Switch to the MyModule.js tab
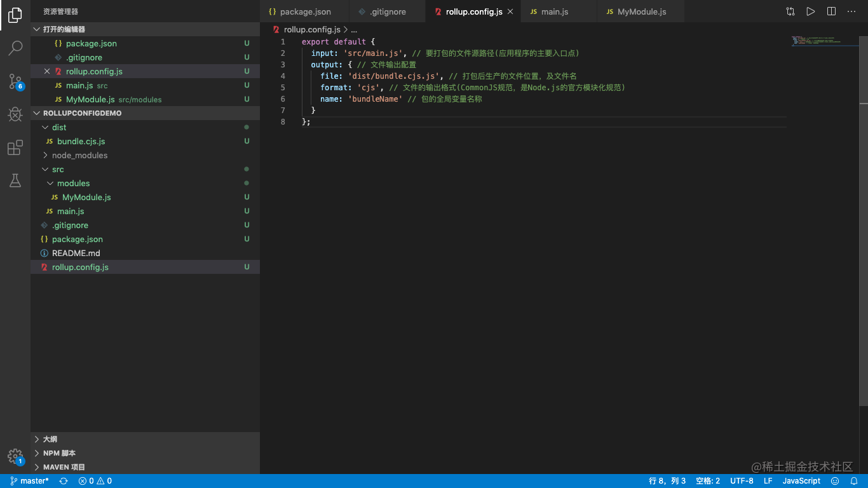 (x=642, y=11)
